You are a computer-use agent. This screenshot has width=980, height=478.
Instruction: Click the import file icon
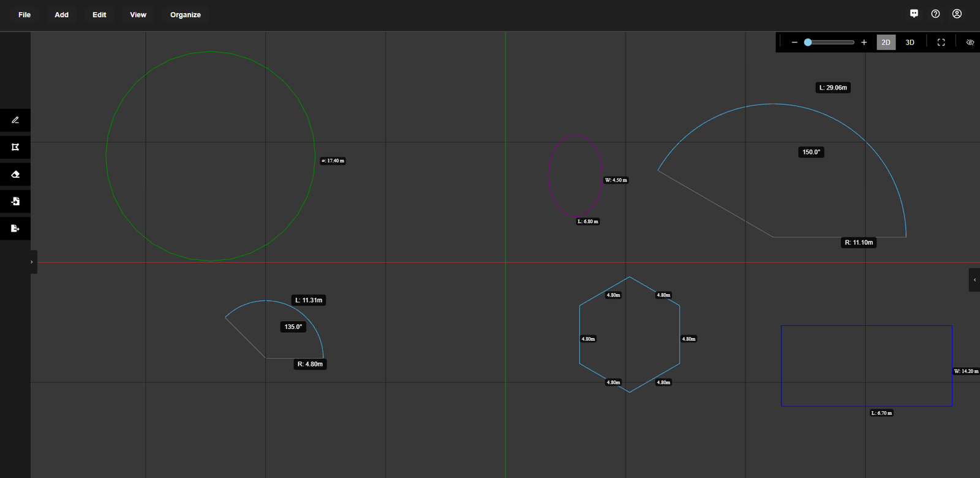pos(15,202)
